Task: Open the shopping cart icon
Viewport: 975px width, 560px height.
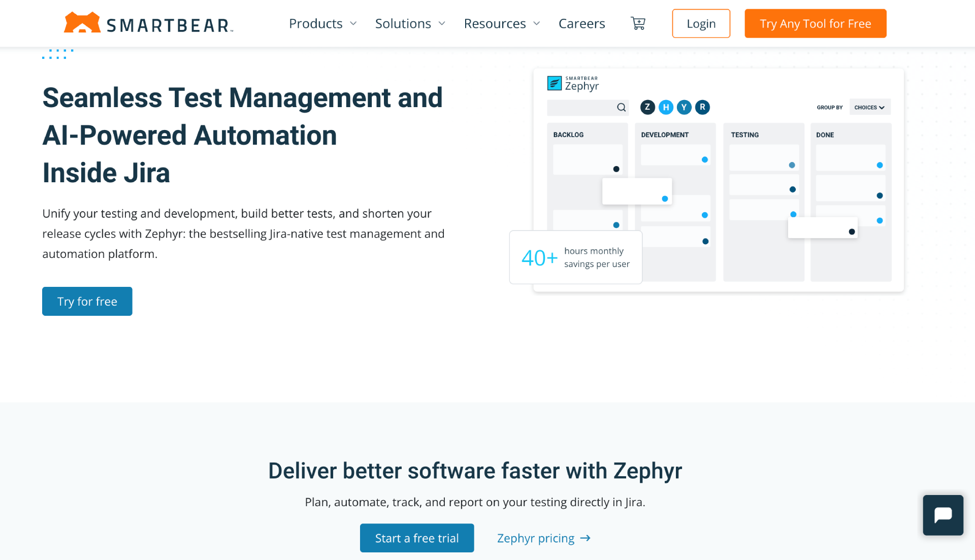Action: tap(638, 23)
